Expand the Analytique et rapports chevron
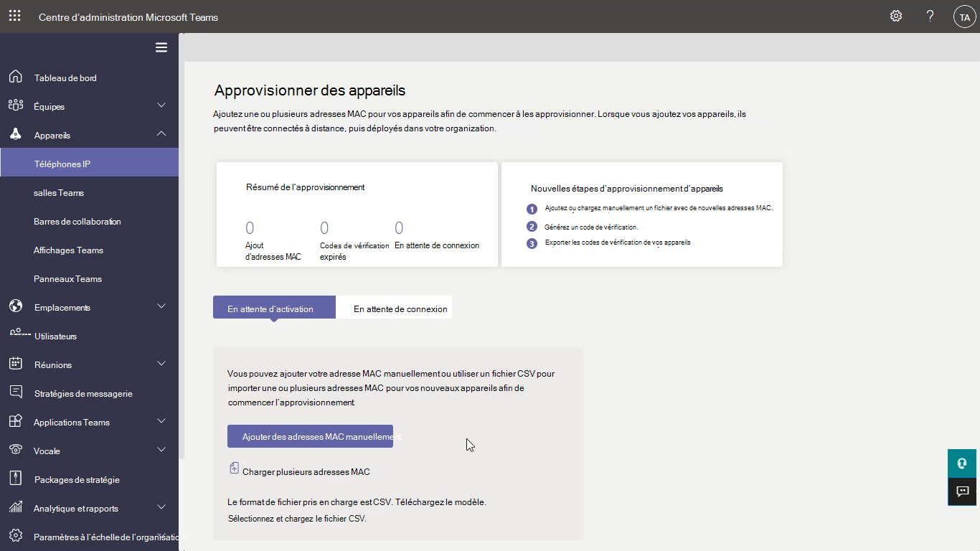 tap(161, 507)
